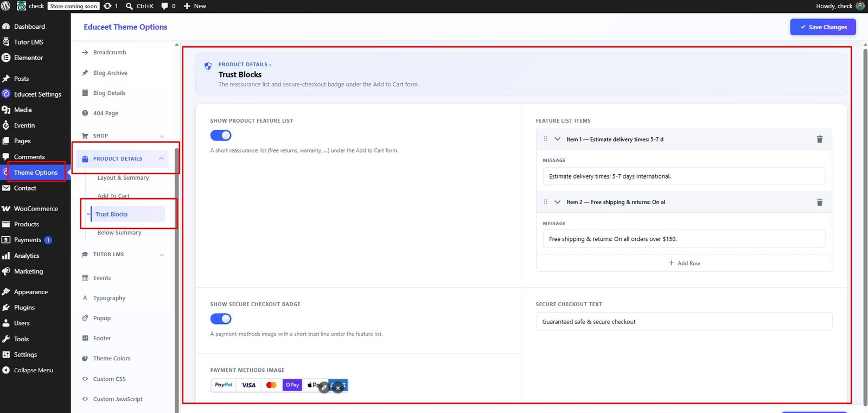Click Add Row under feature list
The width and height of the screenshot is (868, 413).
(684, 263)
